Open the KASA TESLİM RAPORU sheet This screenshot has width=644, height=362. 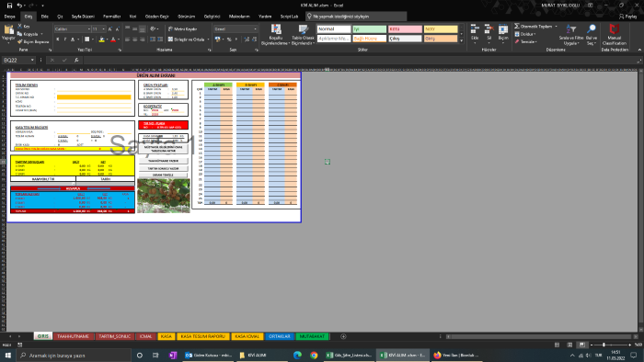click(203, 336)
